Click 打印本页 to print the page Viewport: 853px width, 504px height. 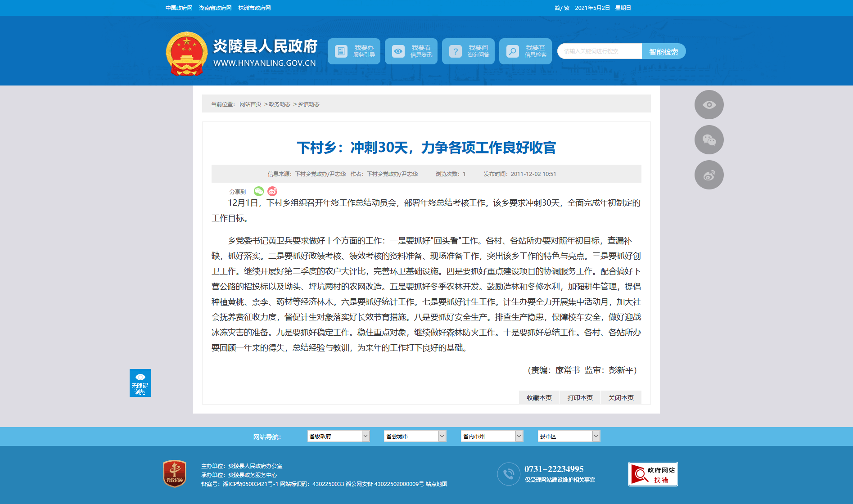pos(580,398)
